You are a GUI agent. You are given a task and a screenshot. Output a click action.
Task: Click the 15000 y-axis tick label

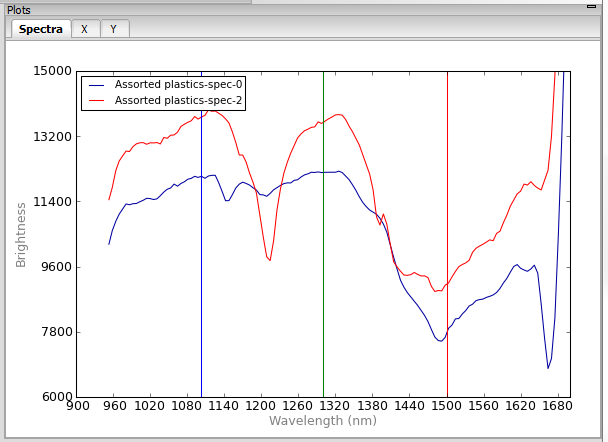coord(52,71)
